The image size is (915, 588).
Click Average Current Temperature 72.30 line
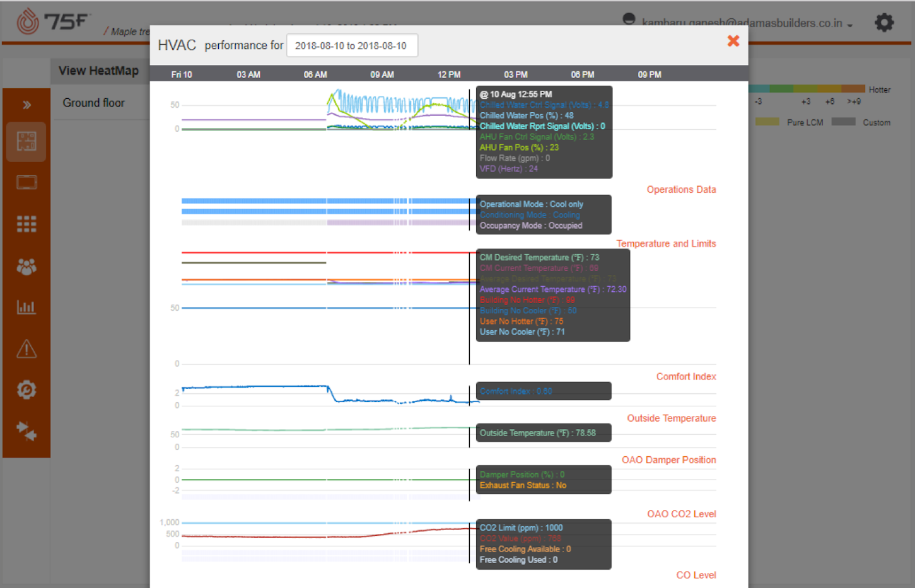tap(553, 289)
